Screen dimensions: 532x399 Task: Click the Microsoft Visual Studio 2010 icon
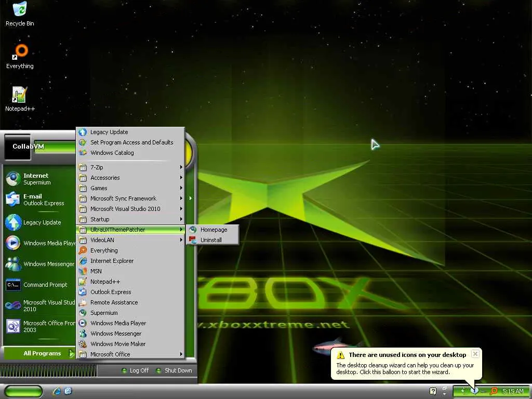[13, 305]
